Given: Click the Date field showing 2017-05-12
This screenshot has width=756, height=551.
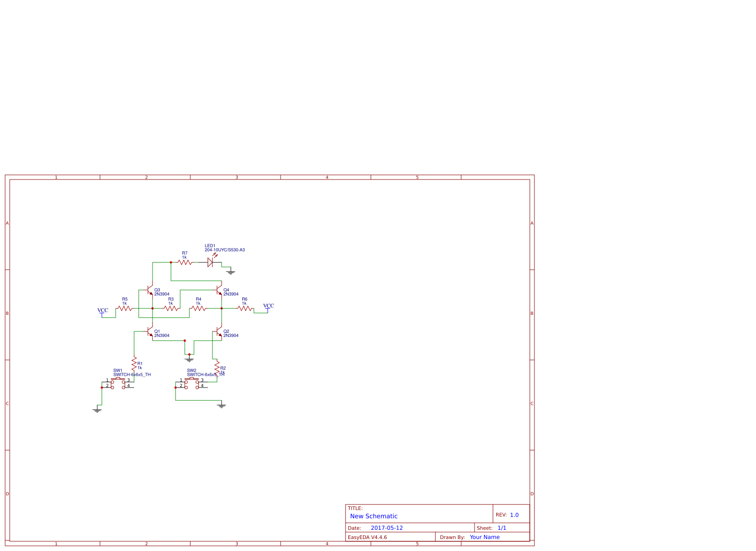Looking at the screenshot, I should point(388,528).
